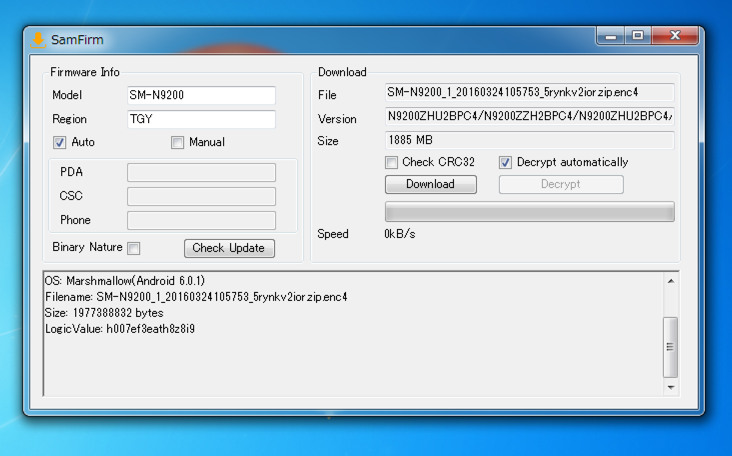The height and width of the screenshot is (456, 732).
Task: Click the log scrollbar down arrow
Action: click(x=671, y=387)
